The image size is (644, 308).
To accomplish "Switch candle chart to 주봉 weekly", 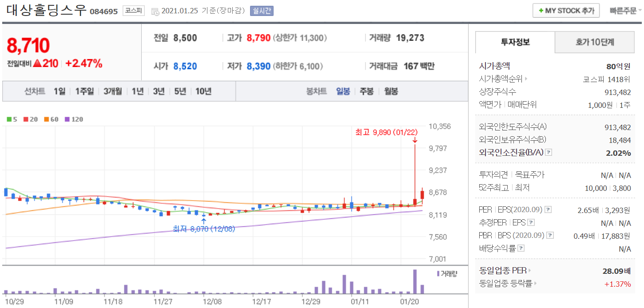I will (366, 91).
